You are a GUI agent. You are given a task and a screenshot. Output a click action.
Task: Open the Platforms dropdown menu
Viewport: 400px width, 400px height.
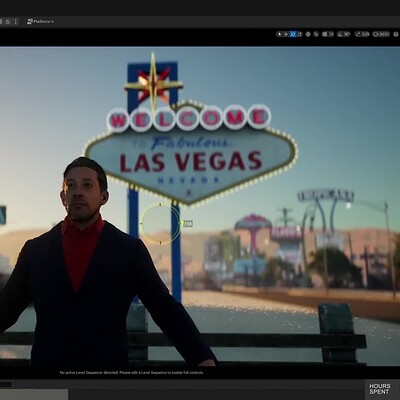(x=40, y=22)
